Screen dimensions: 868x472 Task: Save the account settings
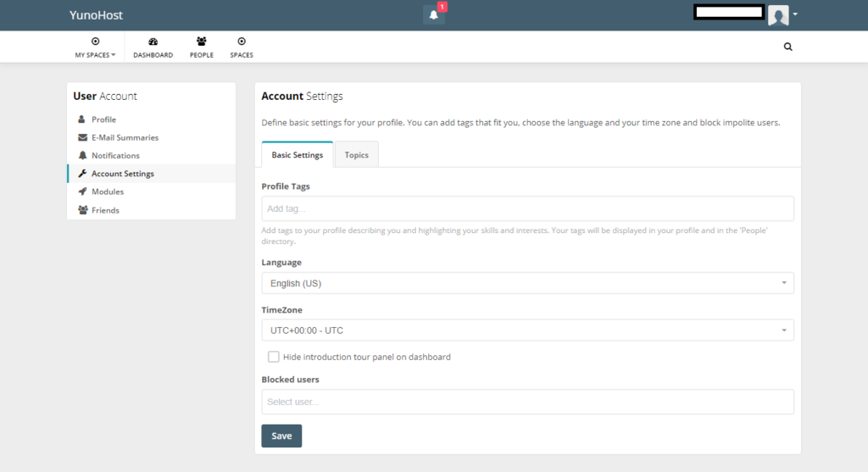[281, 436]
